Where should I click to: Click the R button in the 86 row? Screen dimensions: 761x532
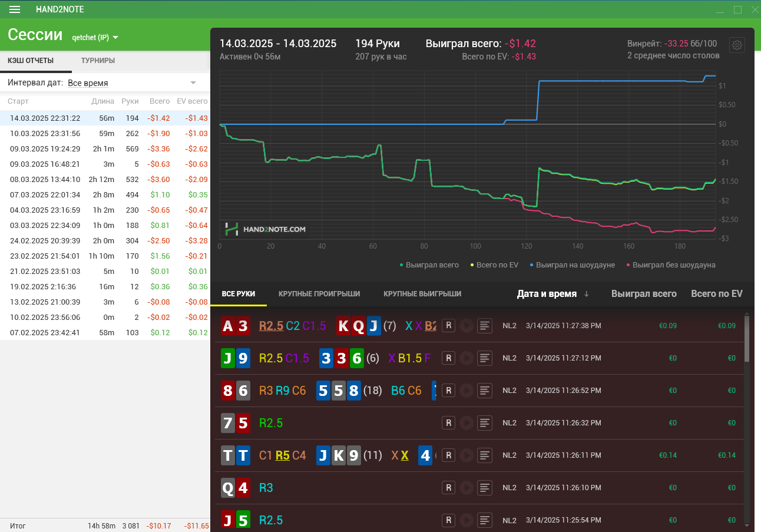(448, 391)
